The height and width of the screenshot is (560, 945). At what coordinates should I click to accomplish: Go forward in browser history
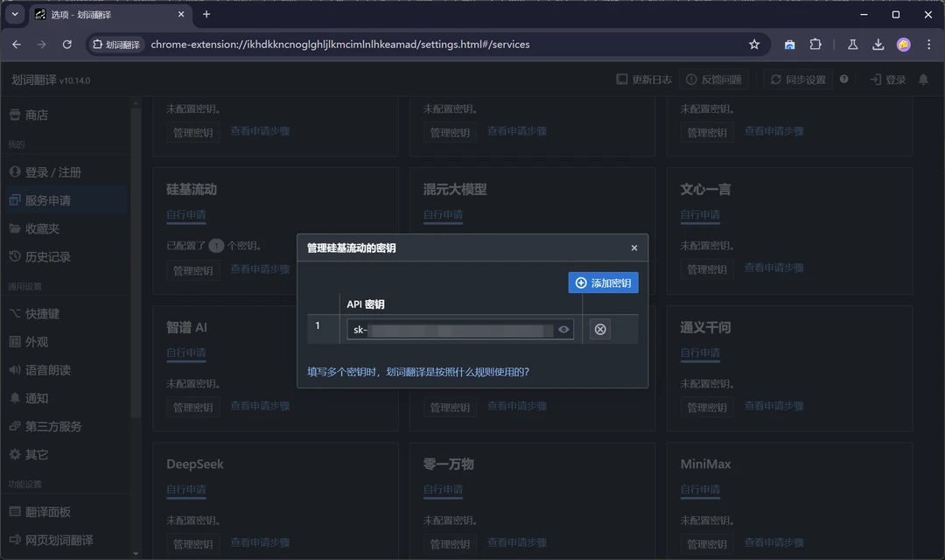click(x=42, y=45)
